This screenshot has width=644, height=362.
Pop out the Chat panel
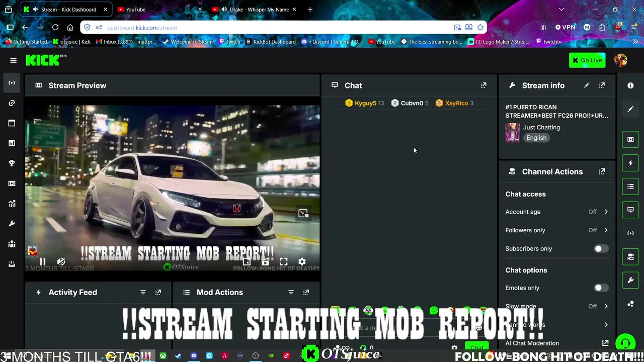click(x=484, y=85)
